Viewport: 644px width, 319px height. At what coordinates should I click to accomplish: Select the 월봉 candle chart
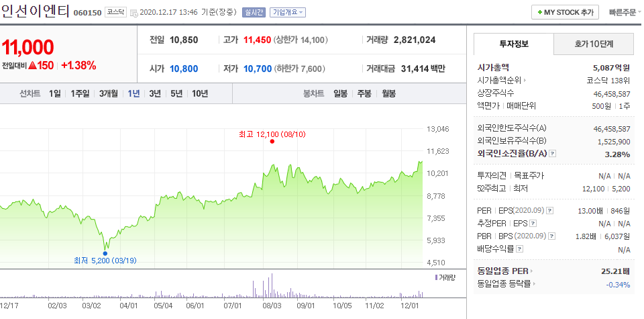(388, 94)
